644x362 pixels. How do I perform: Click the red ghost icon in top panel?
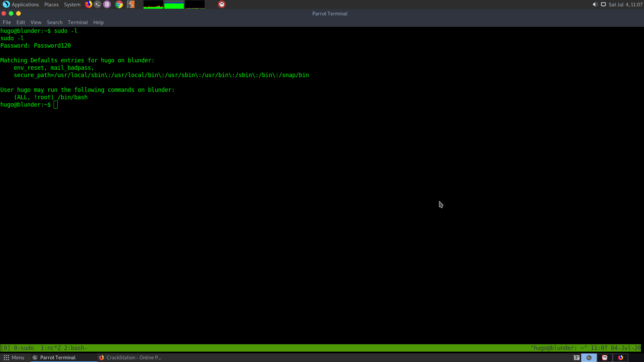tap(222, 4)
